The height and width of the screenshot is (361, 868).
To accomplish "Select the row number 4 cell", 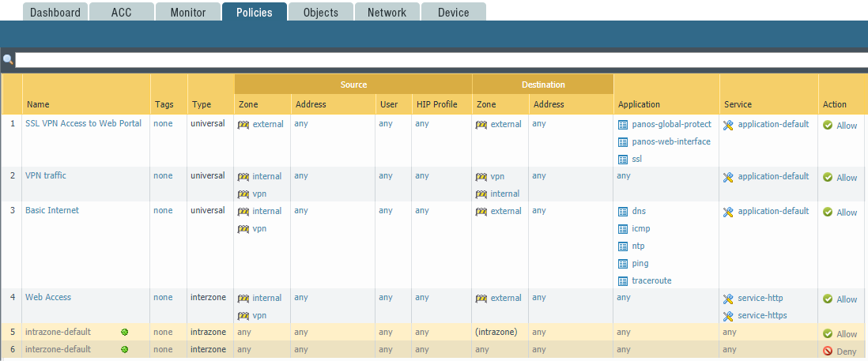I will tap(12, 297).
